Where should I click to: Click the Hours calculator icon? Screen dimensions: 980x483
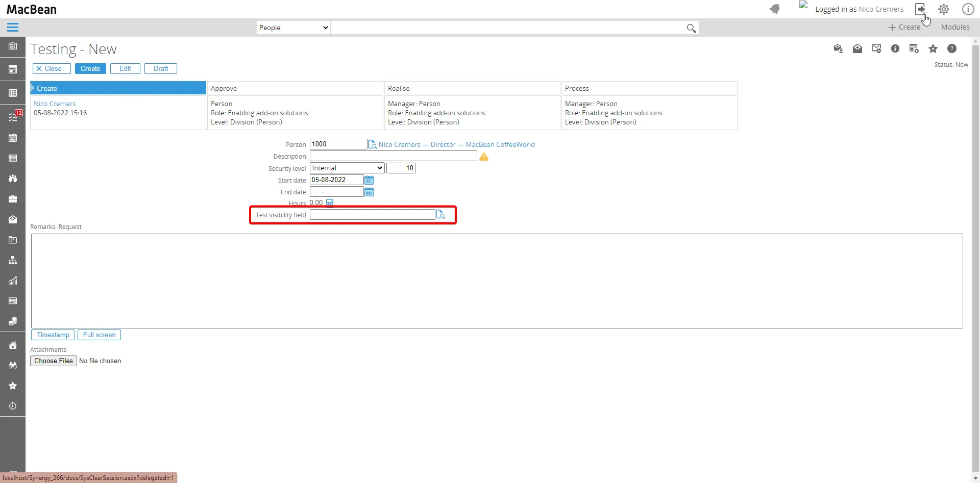[330, 203]
